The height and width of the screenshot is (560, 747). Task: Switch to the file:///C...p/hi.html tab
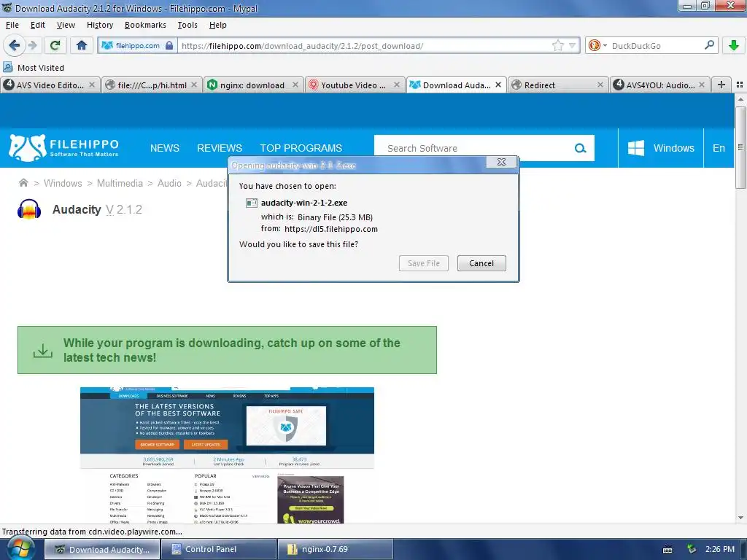(152, 85)
